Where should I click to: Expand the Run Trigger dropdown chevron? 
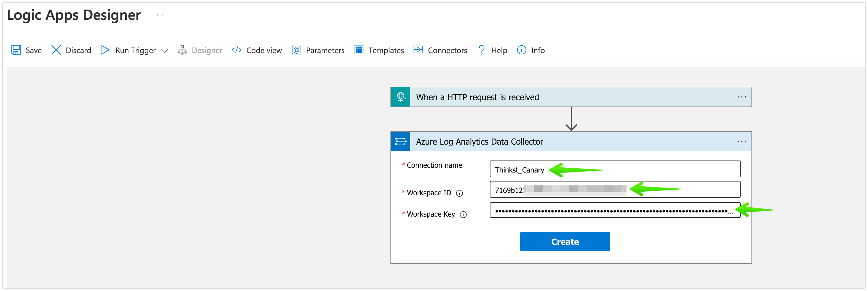point(164,51)
